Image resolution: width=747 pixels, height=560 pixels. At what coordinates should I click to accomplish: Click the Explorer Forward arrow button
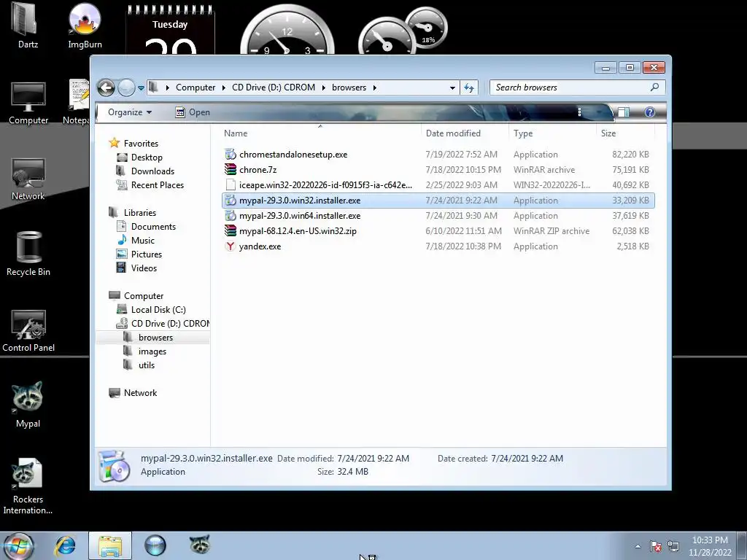[126, 87]
